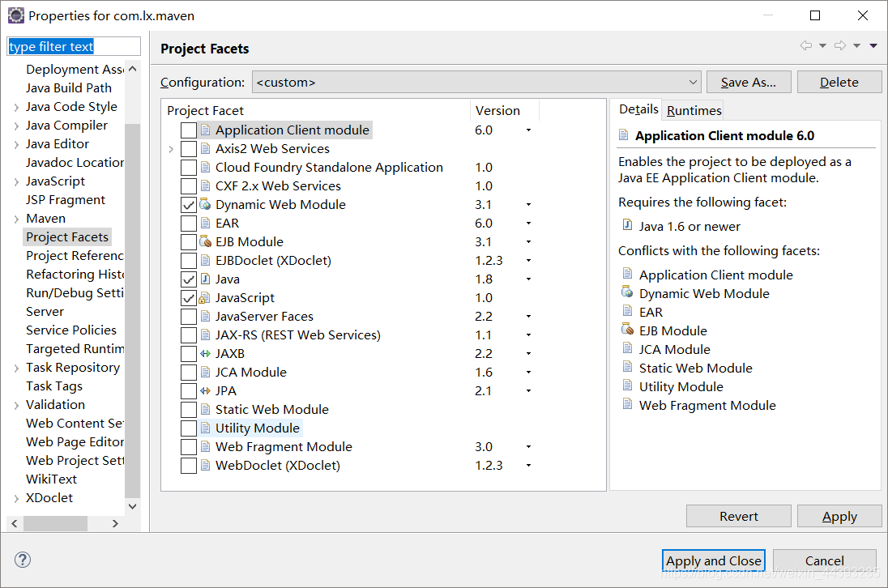Click the Web Fragment Module icon in facet list
The height and width of the screenshot is (588, 888).
point(205,446)
